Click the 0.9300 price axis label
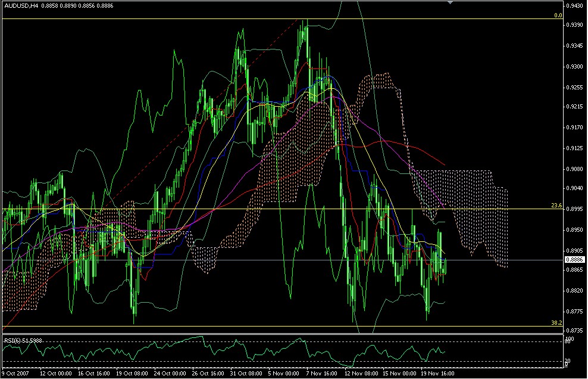Image resolution: width=588 pixels, height=379 pixels. (574, 67)
